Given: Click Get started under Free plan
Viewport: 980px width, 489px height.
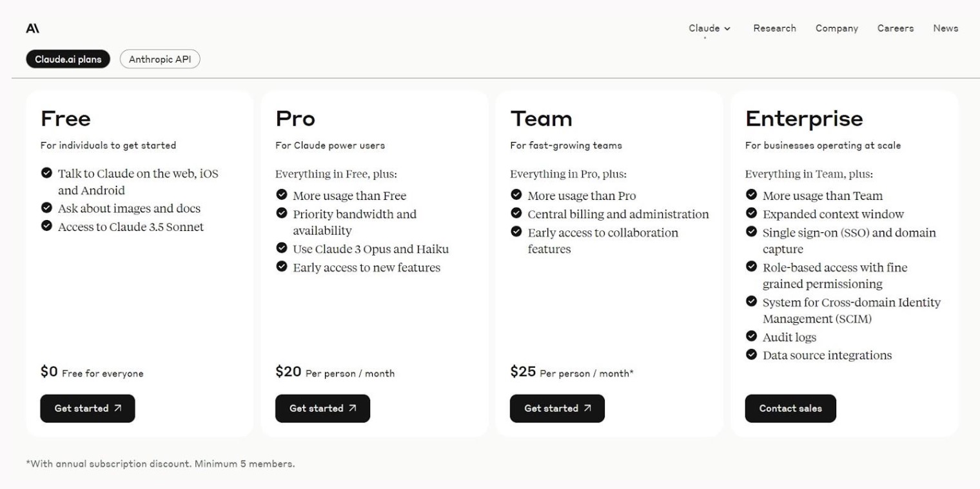Looking at the screenshot, I should click(x=88, y=408).
